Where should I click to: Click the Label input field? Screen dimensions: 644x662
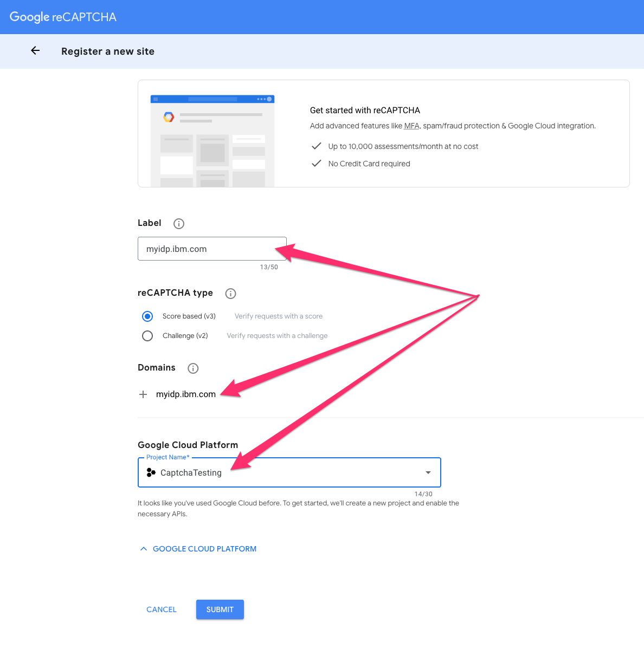(212, 249)
